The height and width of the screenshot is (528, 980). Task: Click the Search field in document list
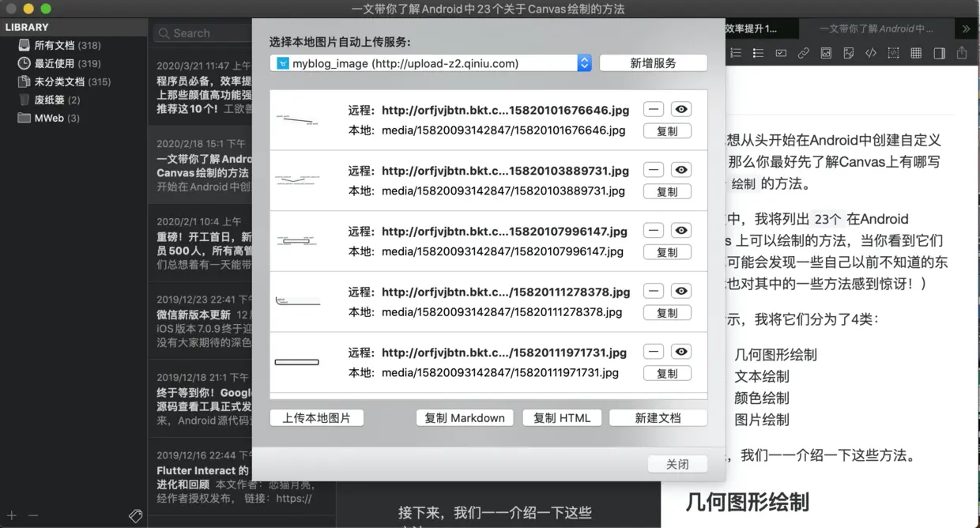[x=203, y=33]
